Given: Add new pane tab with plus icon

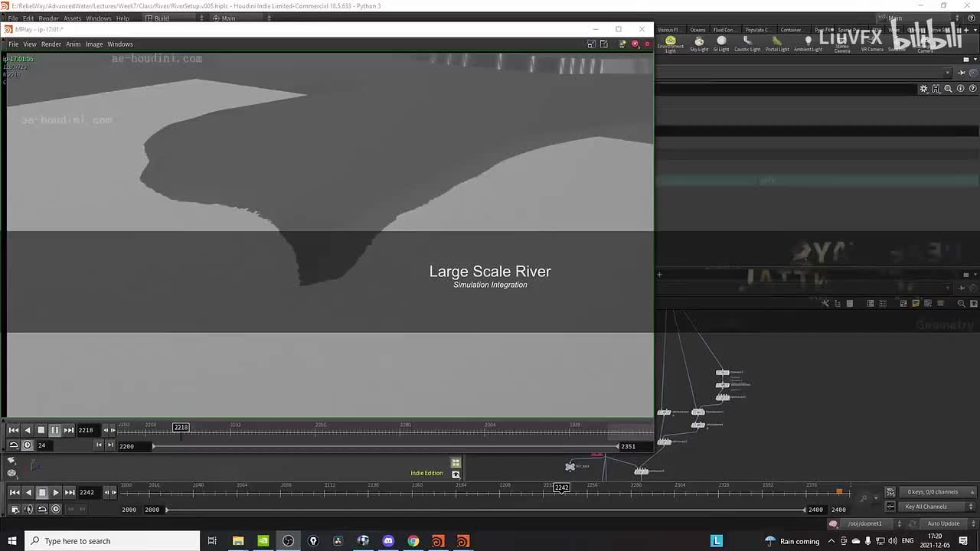Looking at the screenshot, I should point(659,275).
